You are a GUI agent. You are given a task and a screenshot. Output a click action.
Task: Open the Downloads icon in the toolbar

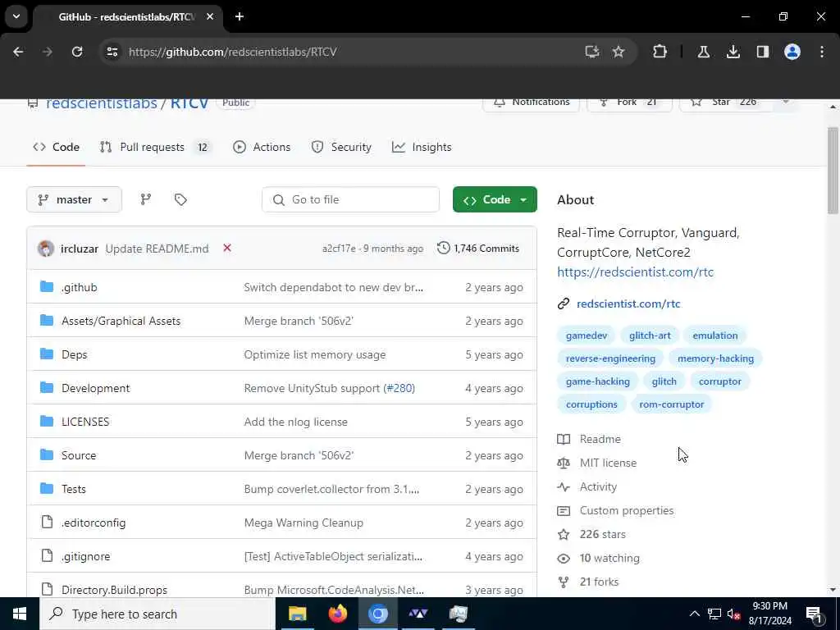(x=733, y=52)
